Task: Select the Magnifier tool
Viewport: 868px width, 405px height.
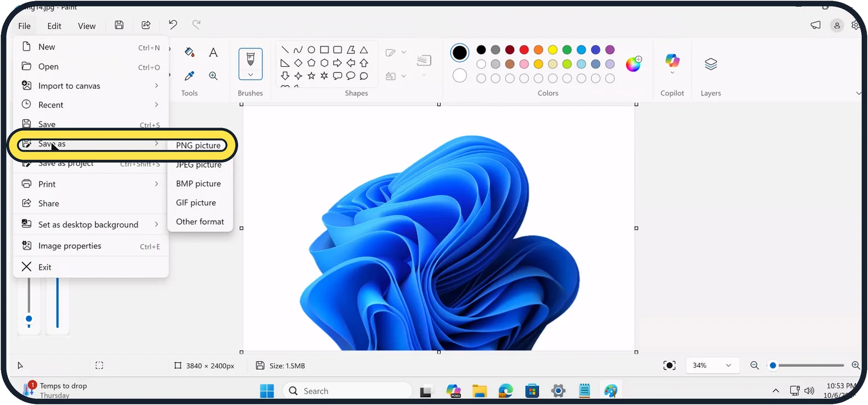Action: pos(213,76)
